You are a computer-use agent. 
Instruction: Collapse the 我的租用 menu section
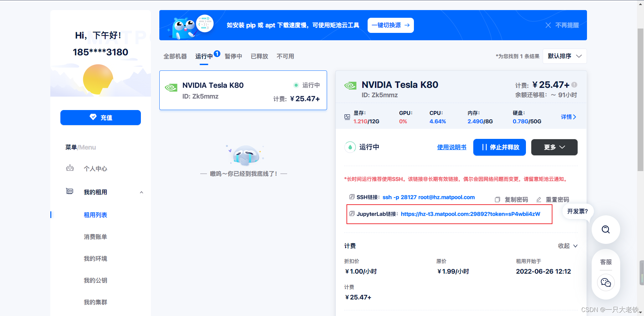(x=142, y=192)
